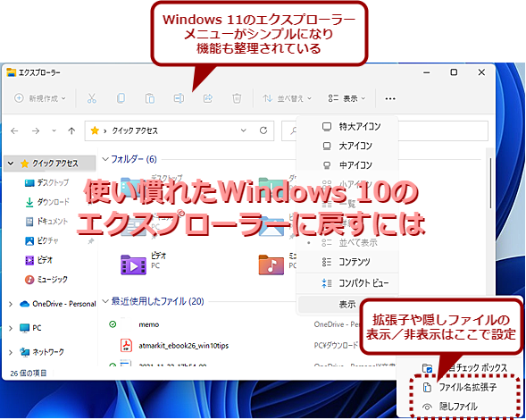Open recent locations chevron near navigation arrows
526x420 pixels.
coord(54,130)
